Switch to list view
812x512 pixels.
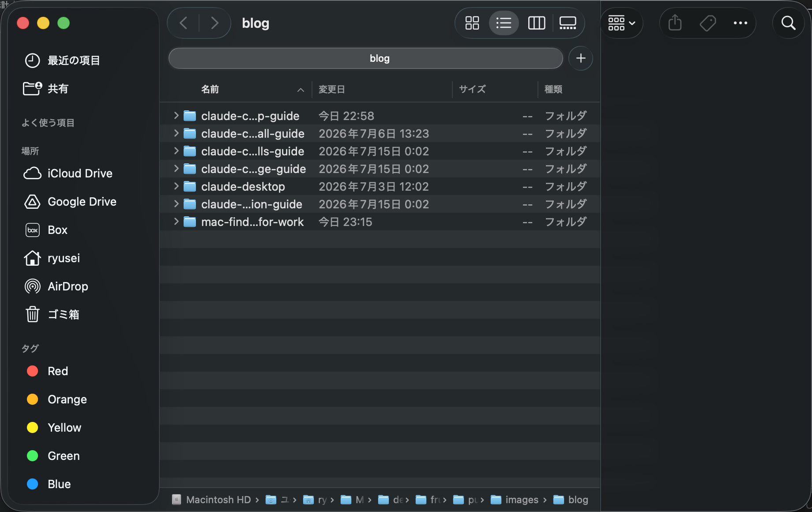504,23
